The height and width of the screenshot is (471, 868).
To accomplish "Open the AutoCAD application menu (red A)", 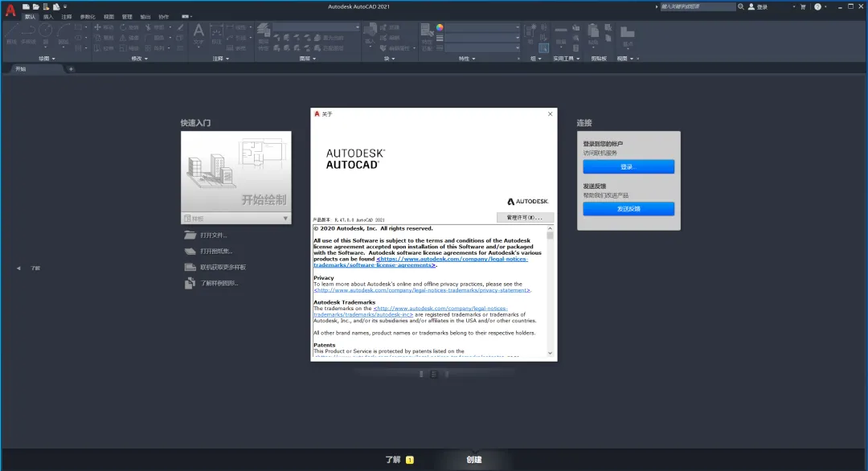I will (x=10, y=10).
